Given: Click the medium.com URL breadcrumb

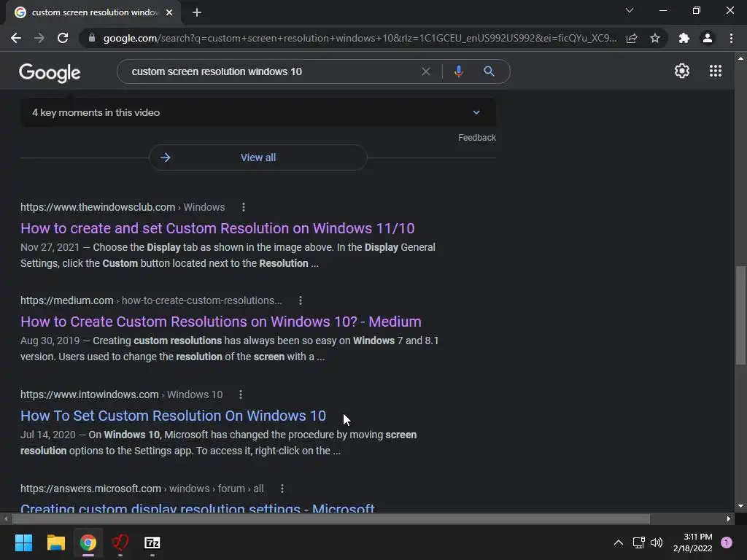Looking at the screenshot, I should point(151,300).
